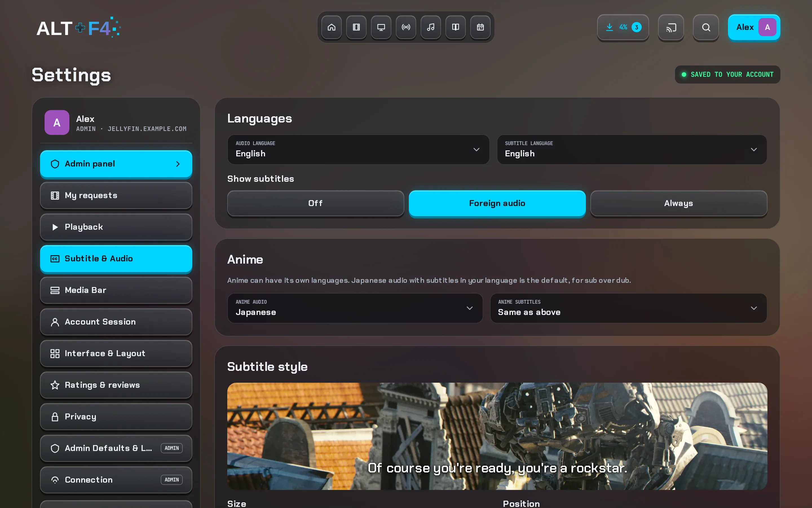Viewport: 812px width, 508px height.
Task: Click the subtitle style preview image
Action: 497,436
